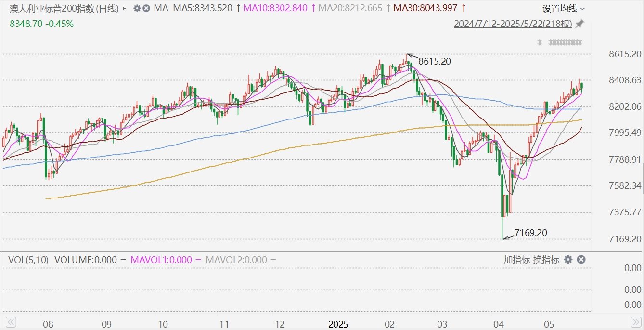Expand the period arrow after 日线

(x=125, y=9)
